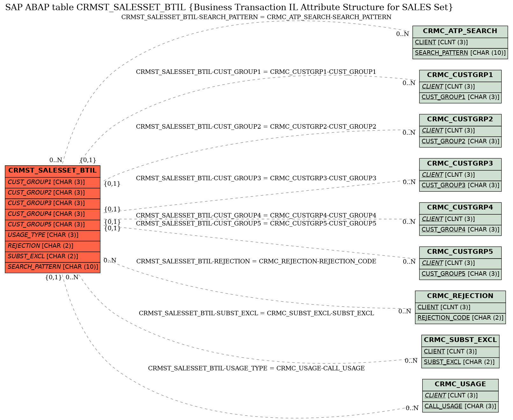Open the CRMC_CUSTGRP4 table header
This screenshot has height=420, width=513.
(x=460, y=208)
